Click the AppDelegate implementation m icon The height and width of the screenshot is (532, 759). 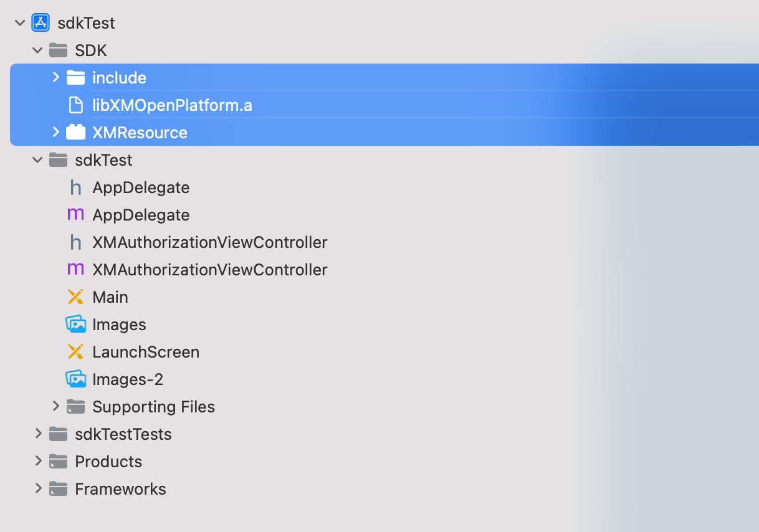[75, 215]
